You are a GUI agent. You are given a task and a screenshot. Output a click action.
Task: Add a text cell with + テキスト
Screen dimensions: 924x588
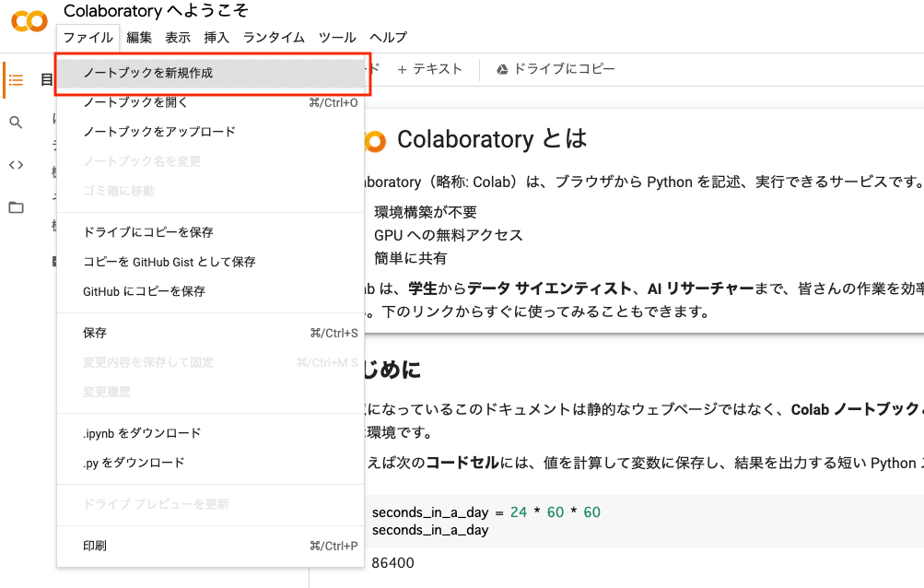(429, 70)
